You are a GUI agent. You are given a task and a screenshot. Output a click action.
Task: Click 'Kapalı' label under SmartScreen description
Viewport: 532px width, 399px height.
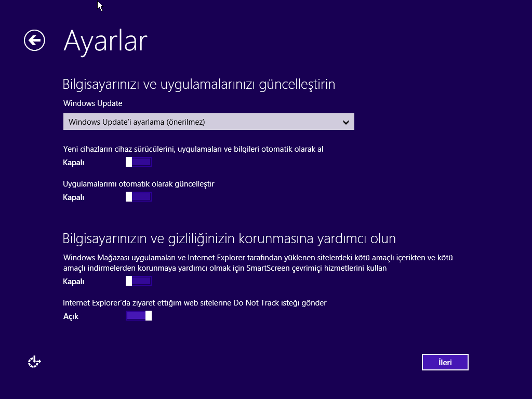(74, 282)
